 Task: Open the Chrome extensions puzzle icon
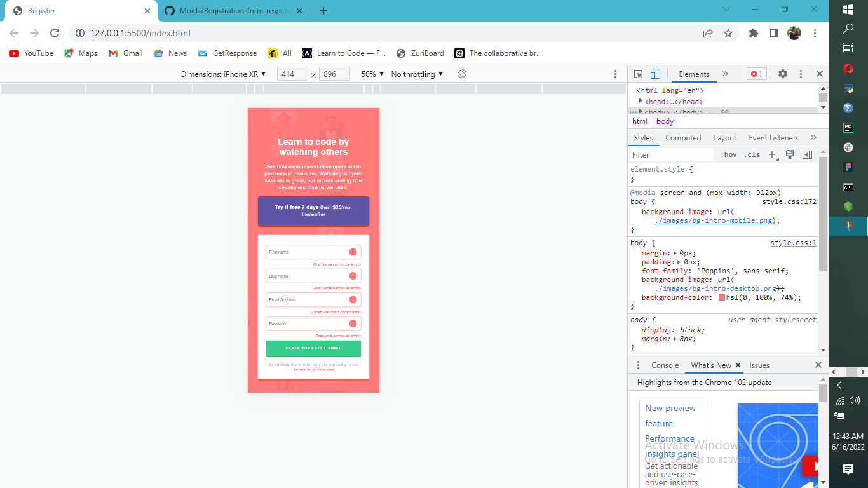click(754, 33)
